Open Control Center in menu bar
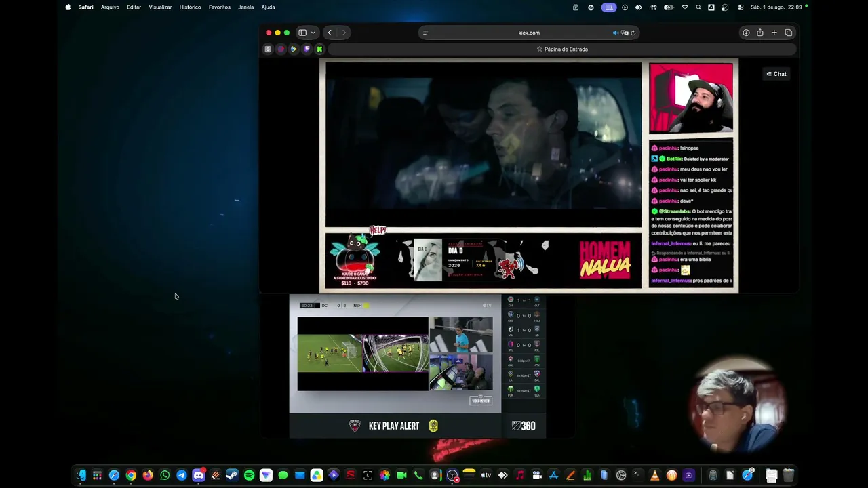The height and width of the screenshot is (488, 868). pyautogui.click(x=740, y=7)
